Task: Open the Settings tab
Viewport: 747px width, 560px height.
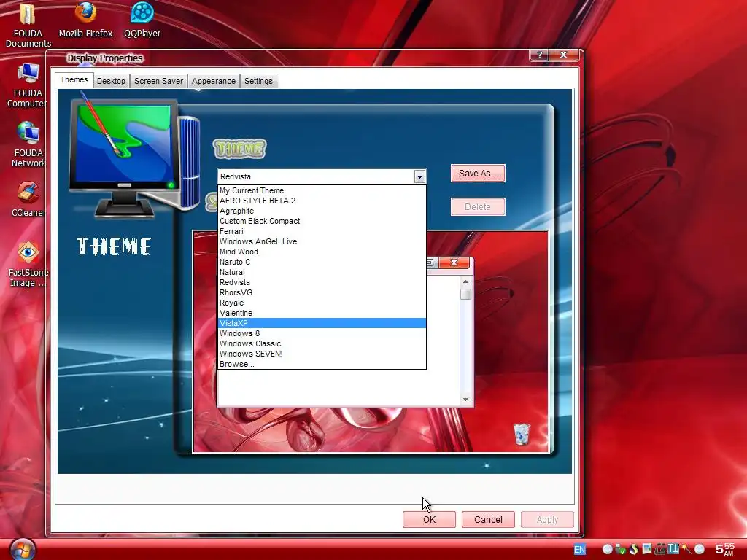Action: (258, 81)
